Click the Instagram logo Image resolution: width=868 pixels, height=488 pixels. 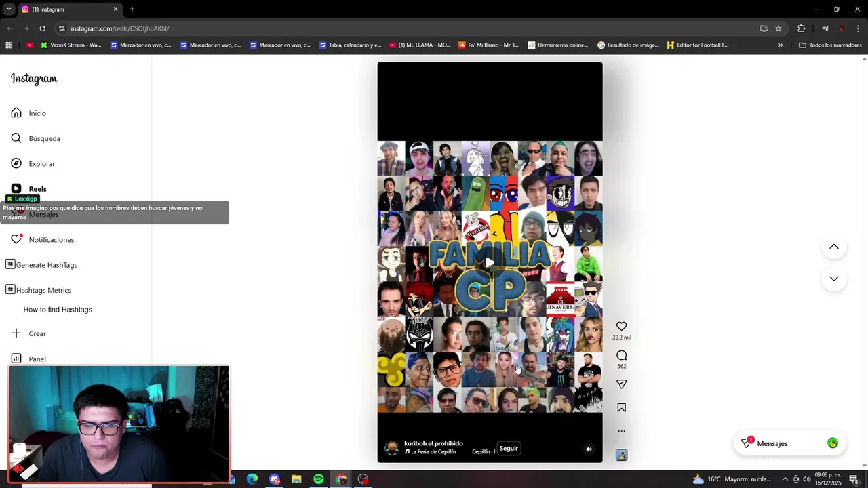pyautogui.click(x=34, y=79)
